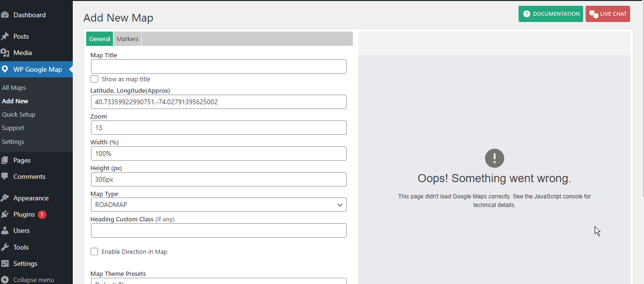Check Enable Direction in Map

95,251
